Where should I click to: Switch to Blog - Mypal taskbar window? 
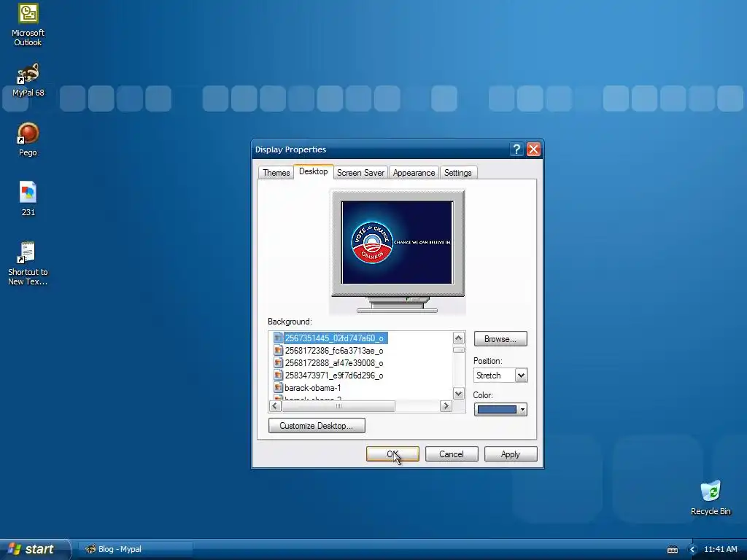pos(135,549)
